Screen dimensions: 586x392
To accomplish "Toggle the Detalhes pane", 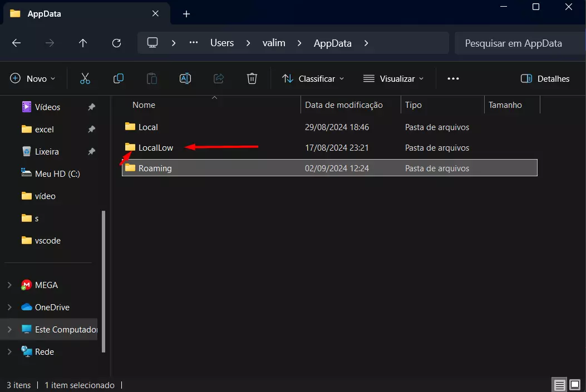I will coord(545,78).
